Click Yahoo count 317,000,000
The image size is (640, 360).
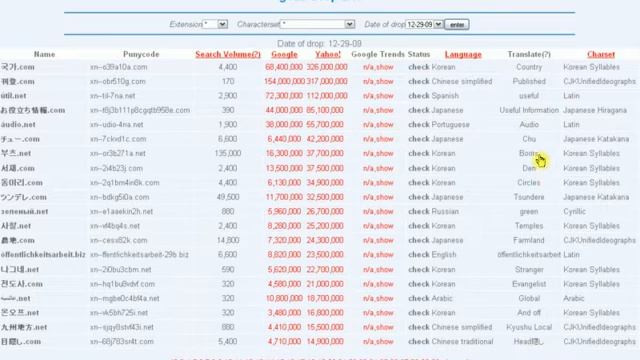(327, 81)
